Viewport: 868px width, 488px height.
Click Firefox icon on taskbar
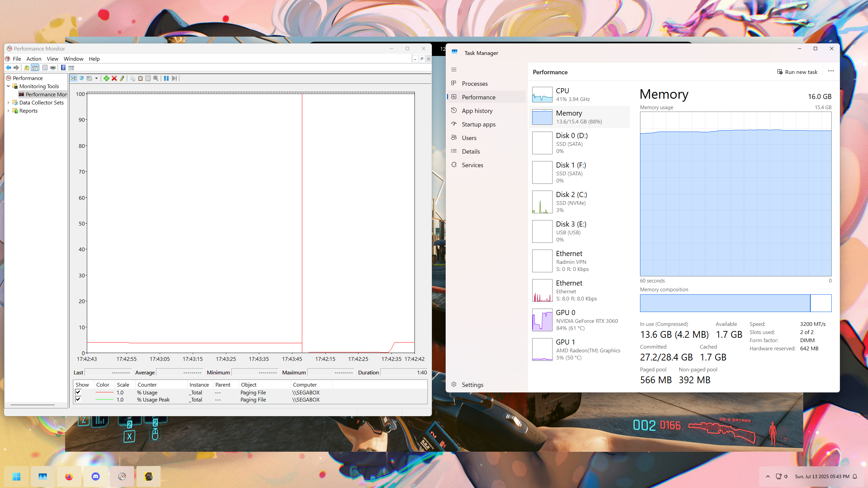pos(69,476)
